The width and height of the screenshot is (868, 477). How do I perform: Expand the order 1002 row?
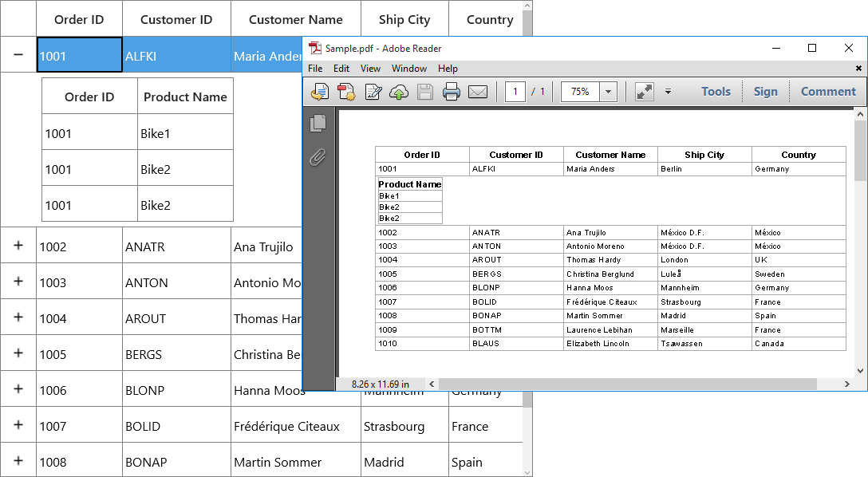tap(18, 245)
